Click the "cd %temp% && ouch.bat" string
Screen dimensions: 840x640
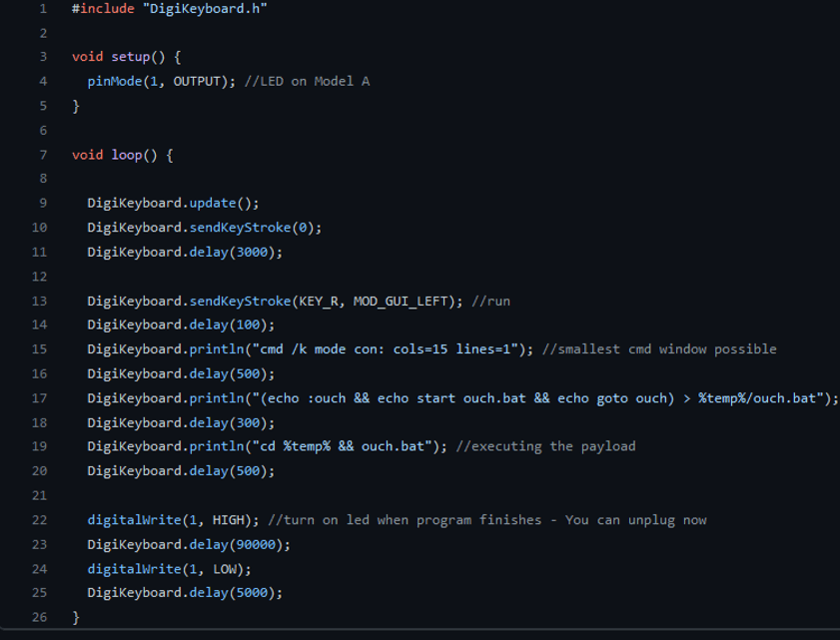point(342,446)
